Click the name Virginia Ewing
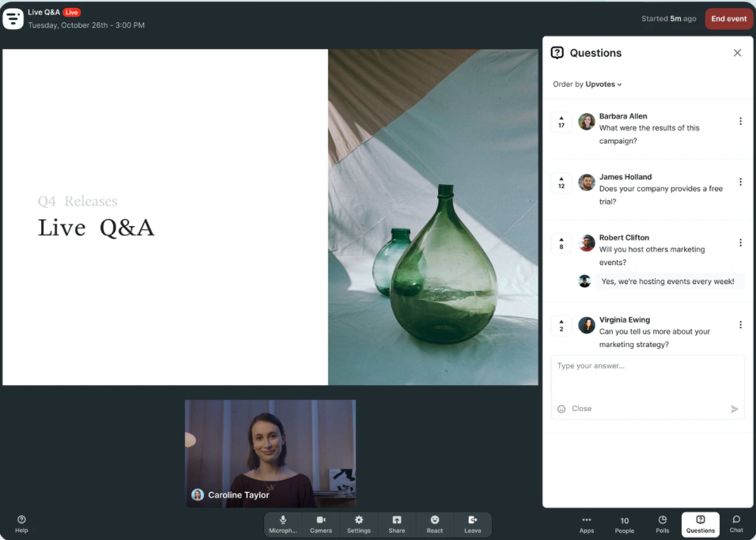 (625, 319)
